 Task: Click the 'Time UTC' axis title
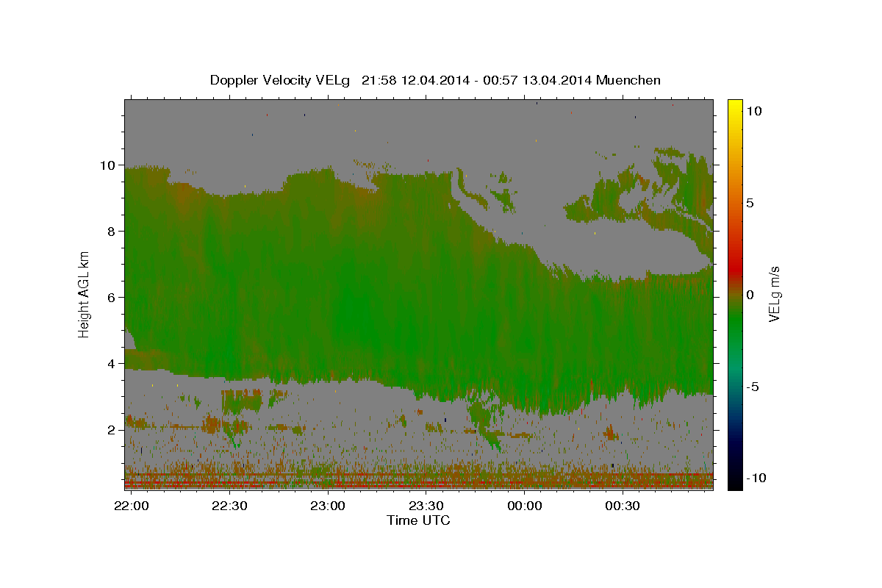[418, 520]
